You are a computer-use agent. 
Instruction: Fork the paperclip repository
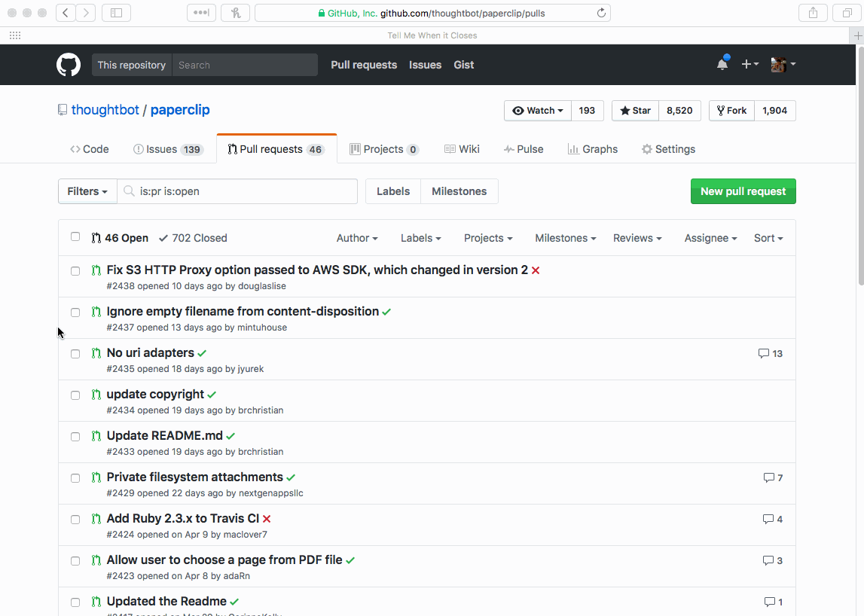[731, 111]
